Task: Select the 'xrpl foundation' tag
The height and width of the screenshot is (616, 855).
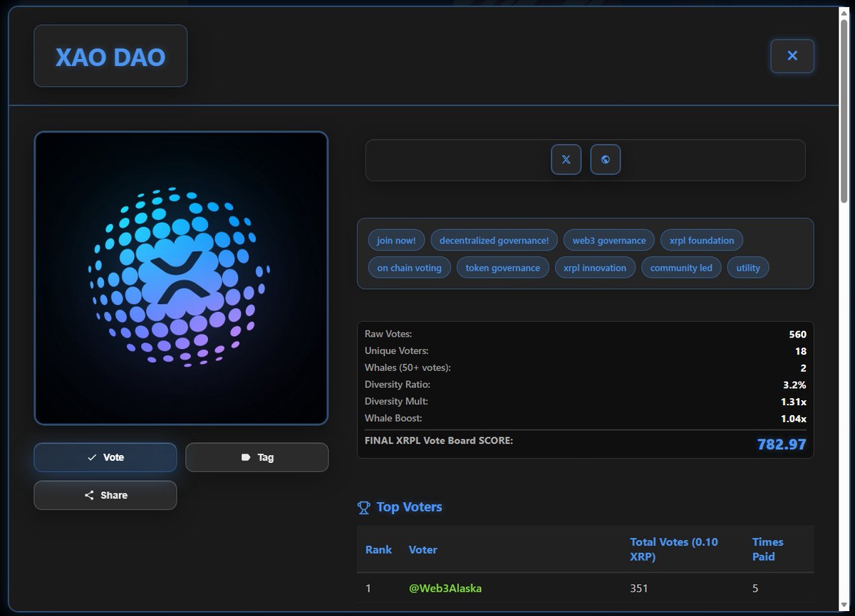Action: (x=702, y=240)
